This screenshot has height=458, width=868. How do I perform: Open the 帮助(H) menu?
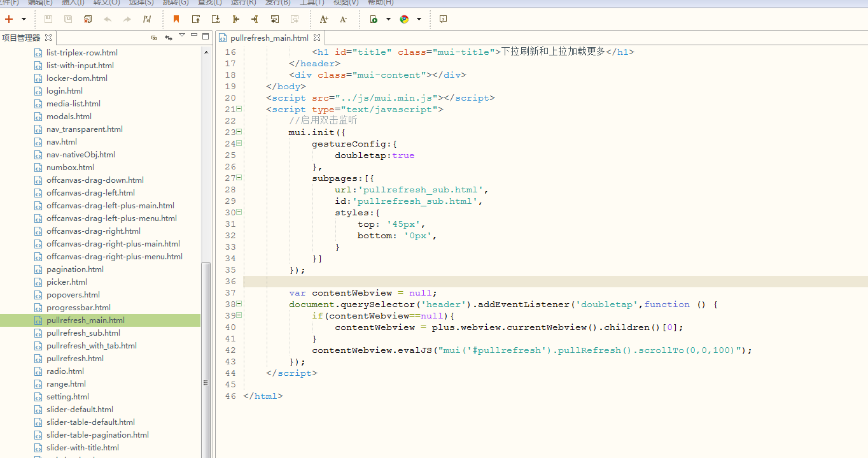381,3
